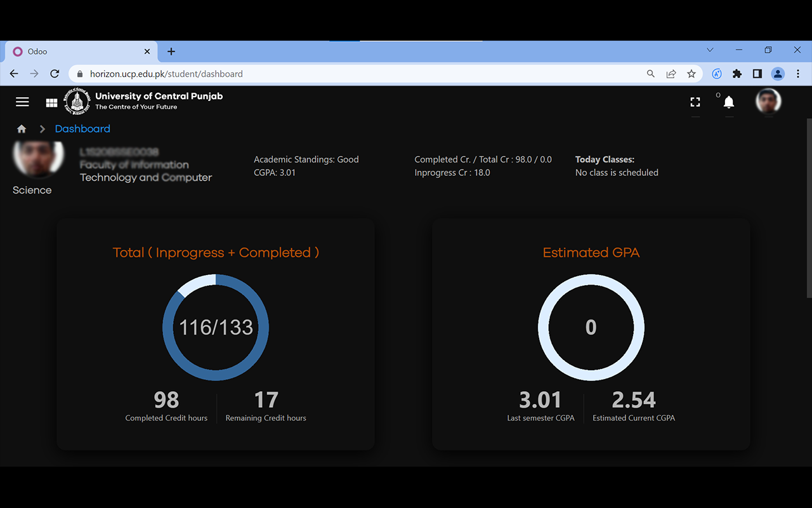The width and height of the screenshot is (812, 508).
Task: Open the user avatar dropdown in header
Action: pos(768,102)
